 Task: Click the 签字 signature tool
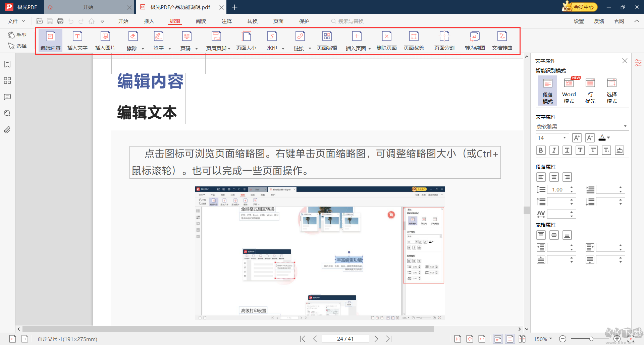click(x=159, y=41)
